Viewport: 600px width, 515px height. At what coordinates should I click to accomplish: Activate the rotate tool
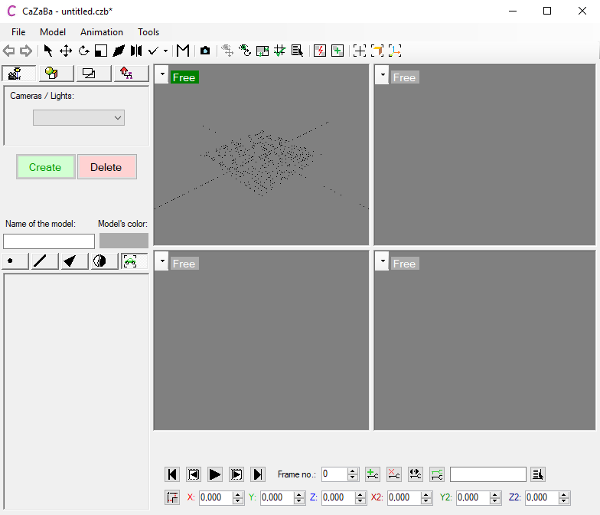(x=84, y=50)
